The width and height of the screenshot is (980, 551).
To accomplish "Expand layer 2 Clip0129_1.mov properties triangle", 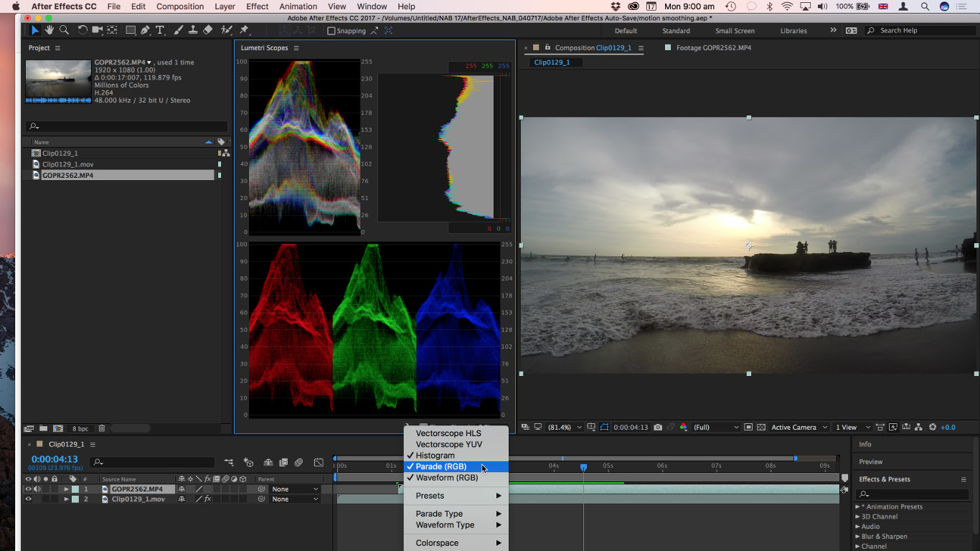I will coord(66,499).
